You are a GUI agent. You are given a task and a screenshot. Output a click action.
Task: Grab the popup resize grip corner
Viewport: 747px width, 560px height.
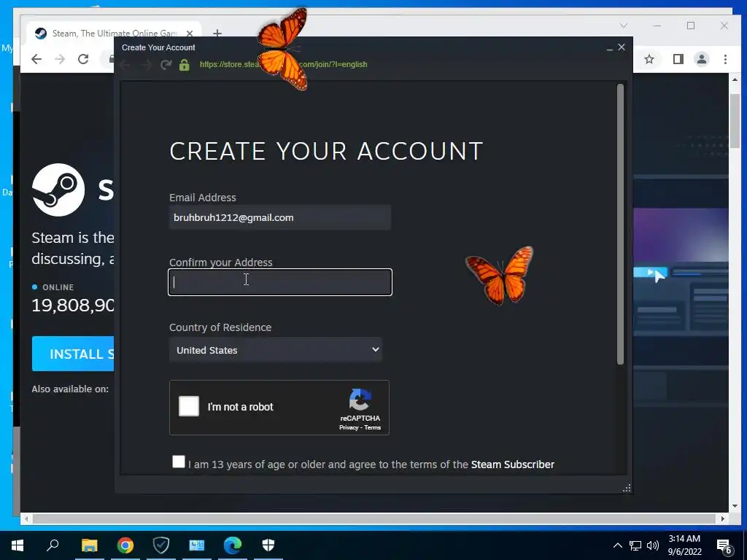pyautogui.click(x=627, y=488)
